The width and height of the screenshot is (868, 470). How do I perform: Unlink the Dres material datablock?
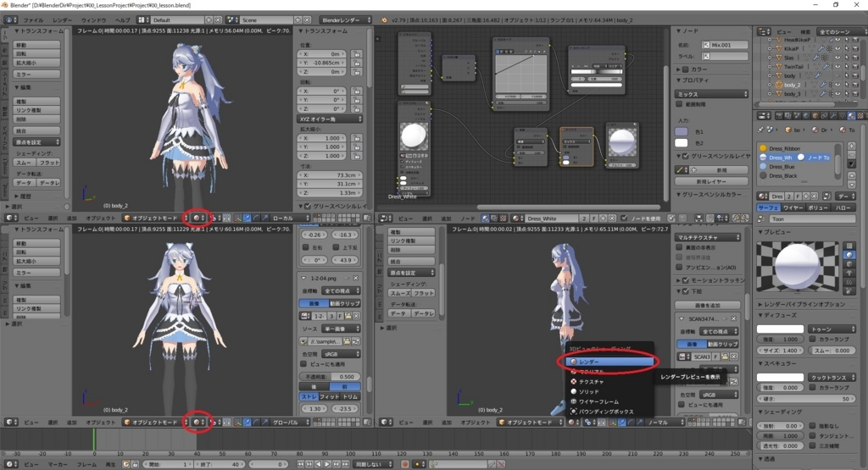tap(815, 196)
